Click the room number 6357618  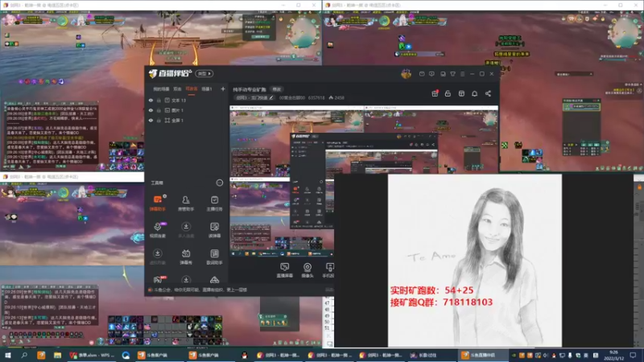[316, 97]
